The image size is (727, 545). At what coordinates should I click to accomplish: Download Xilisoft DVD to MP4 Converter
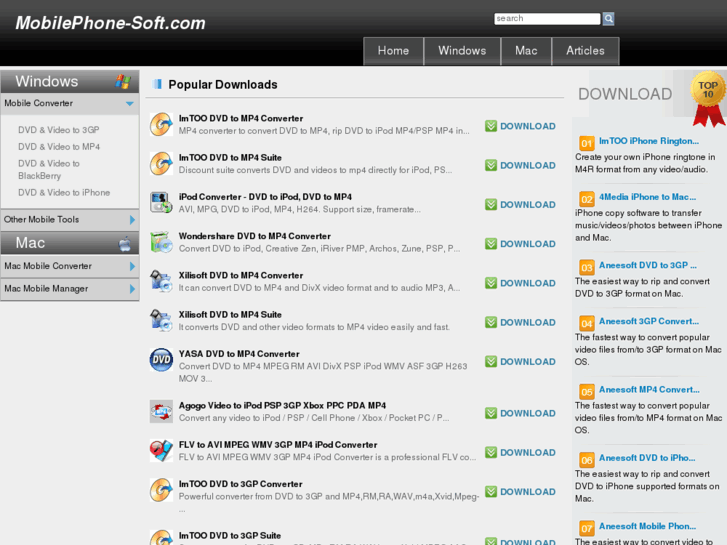(x=520, y=283)
